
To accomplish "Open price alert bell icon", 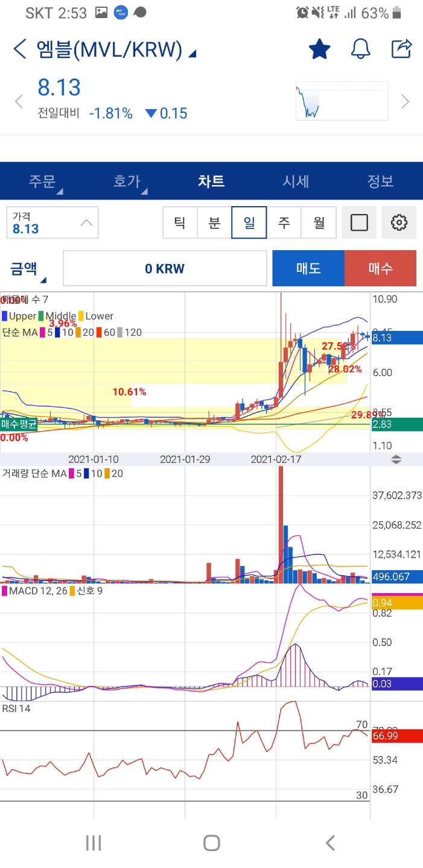I will coord(360,49).
